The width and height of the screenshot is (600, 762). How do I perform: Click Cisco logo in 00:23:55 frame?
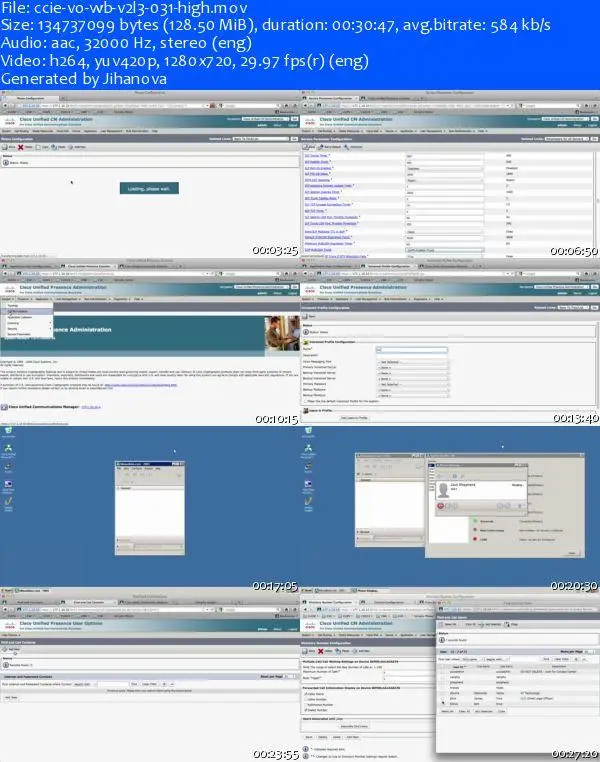[9, 625]
